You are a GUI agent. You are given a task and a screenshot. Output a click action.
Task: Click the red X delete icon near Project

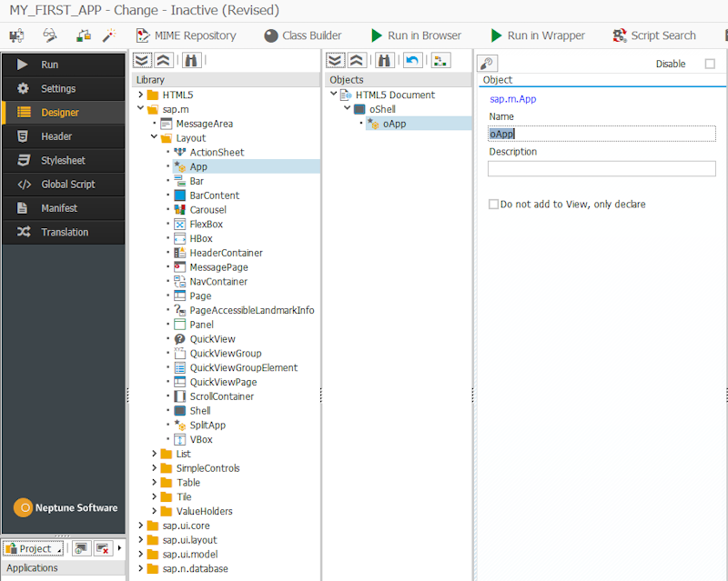click(x=103, y=548)
